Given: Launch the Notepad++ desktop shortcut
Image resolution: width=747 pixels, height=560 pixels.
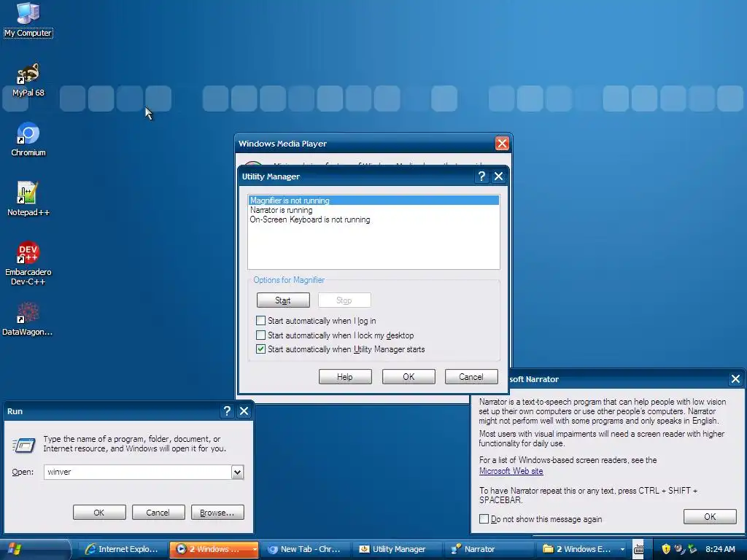Looking at the screenshot, I should tap(28, 199).
